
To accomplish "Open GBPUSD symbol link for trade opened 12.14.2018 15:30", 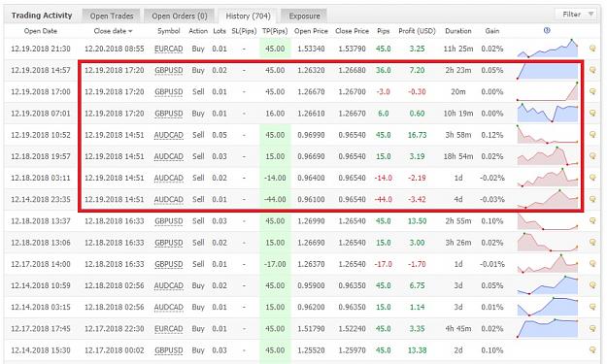I will [168, 350].
